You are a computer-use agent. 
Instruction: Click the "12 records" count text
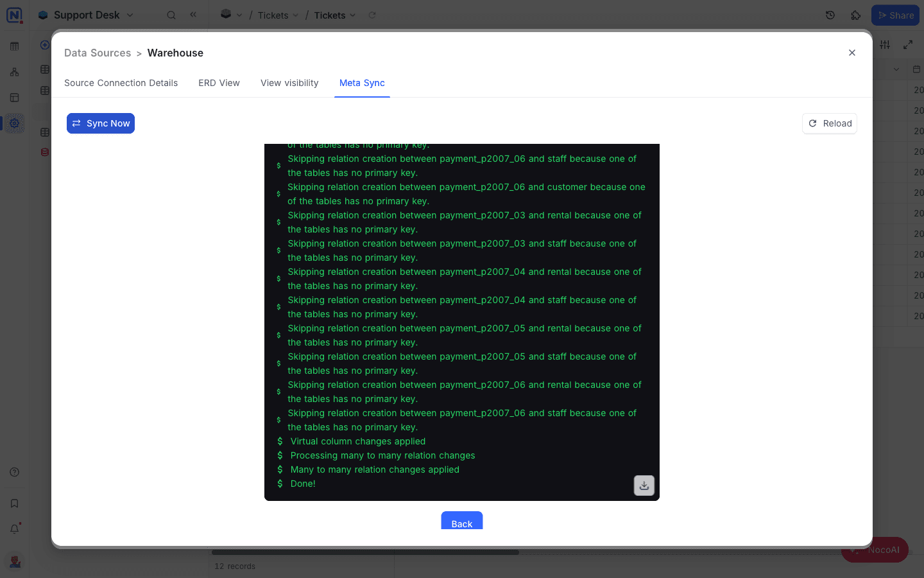click(235, 566)
